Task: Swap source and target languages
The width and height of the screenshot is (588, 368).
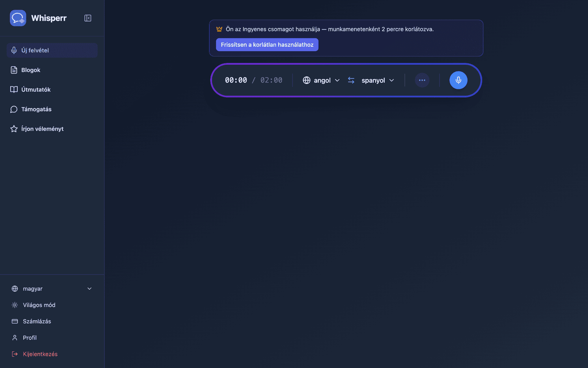Action: point(351,80)
